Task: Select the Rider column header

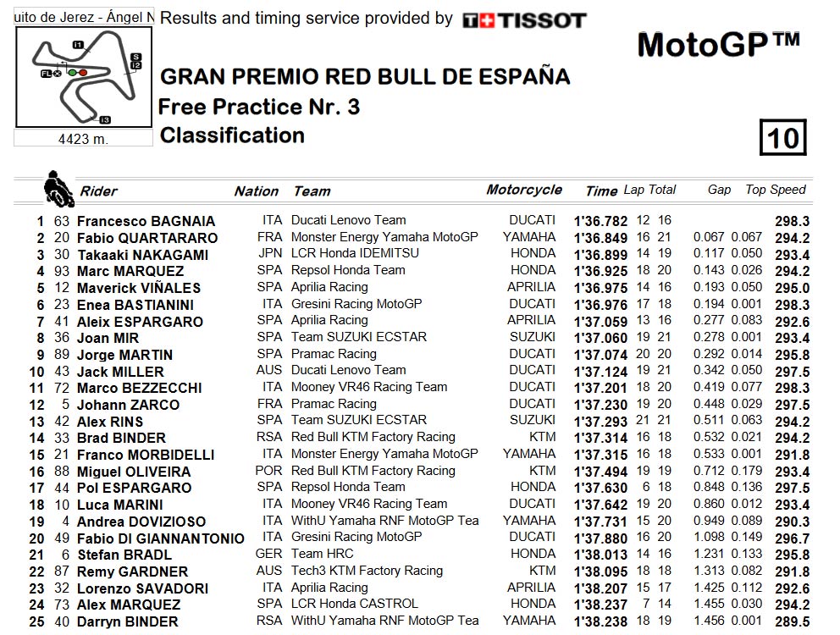Action: pos(98,191)
